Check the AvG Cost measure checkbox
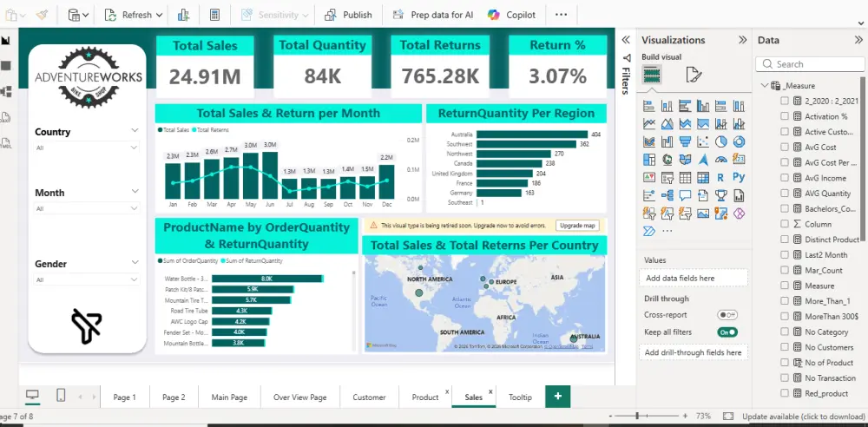Image resolution: width=868 pixels, height=427 pixels. [x=785, y=148]
